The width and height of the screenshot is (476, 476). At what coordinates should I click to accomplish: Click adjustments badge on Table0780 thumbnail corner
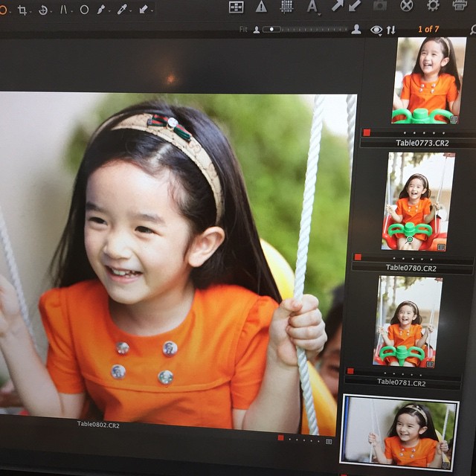(441, 247)
